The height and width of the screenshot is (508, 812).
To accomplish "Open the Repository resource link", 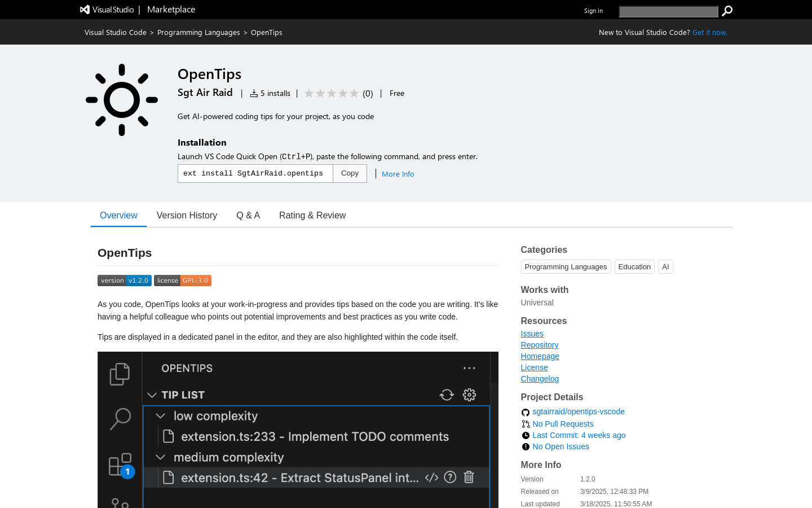I will pos(540,345).
